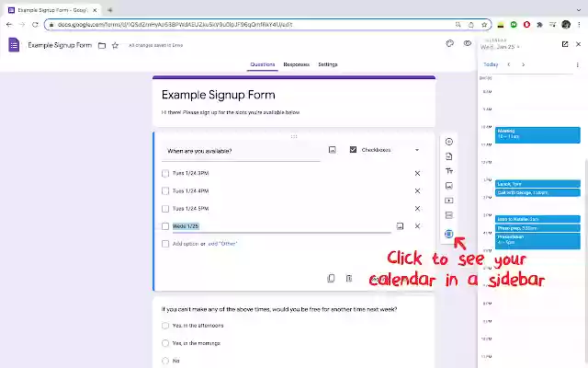Viewport: 588px width, 368px height.
Task: Click the browser address bar URL
Action: pyautogui.click(x=175, y=25)
